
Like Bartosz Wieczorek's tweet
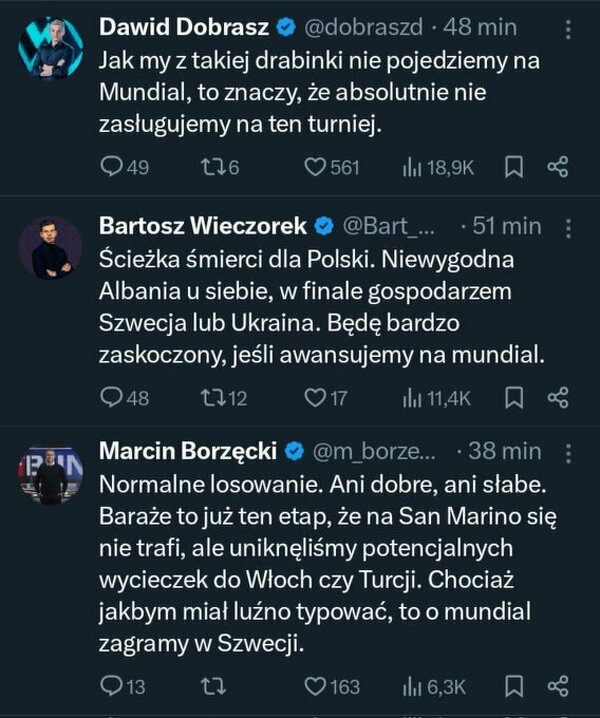(316, 397)
